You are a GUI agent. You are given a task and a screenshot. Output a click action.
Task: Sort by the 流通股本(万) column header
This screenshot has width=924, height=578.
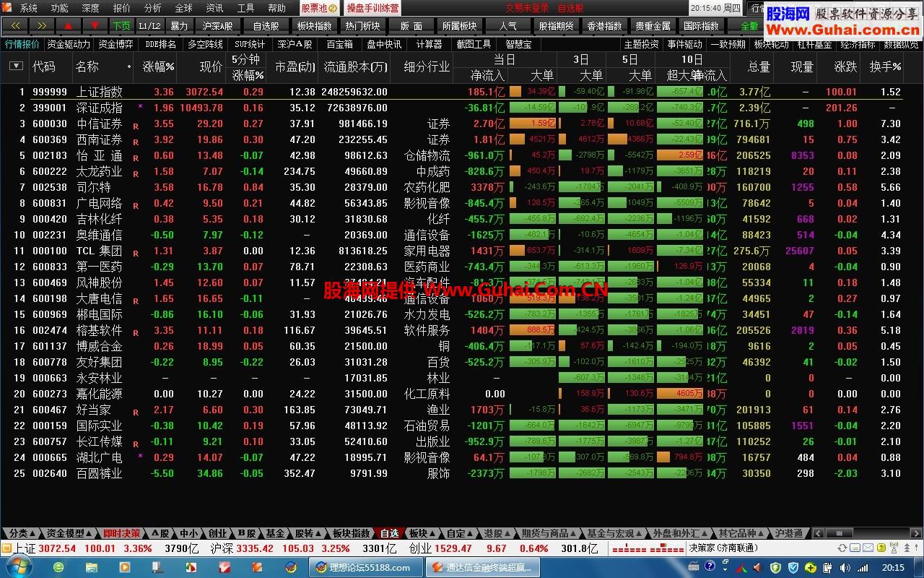(355, 66)
